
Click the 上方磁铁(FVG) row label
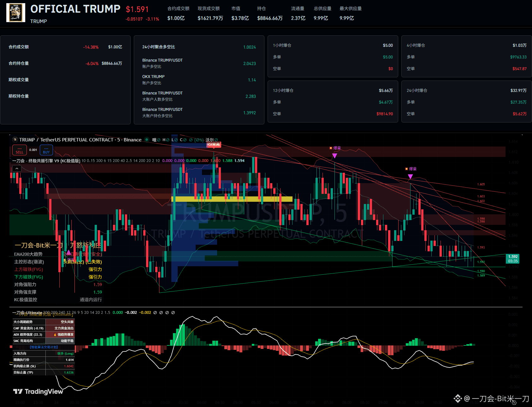[x=28, y=269]
